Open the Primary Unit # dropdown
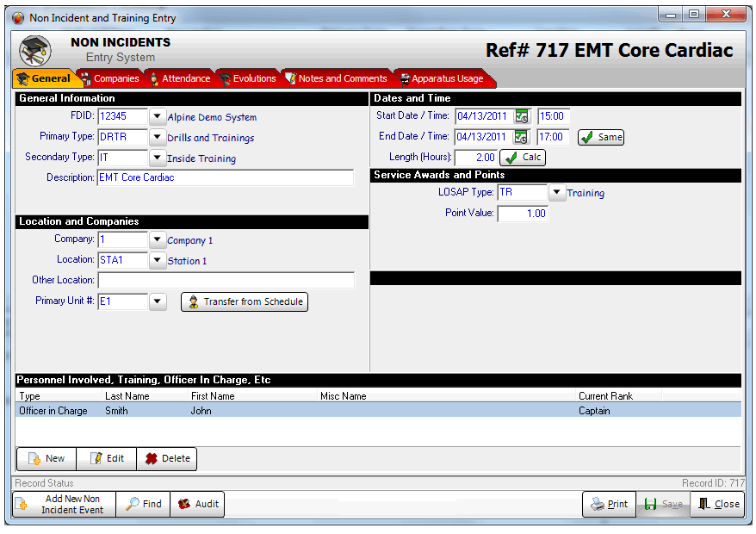 (x=157, y=301)
